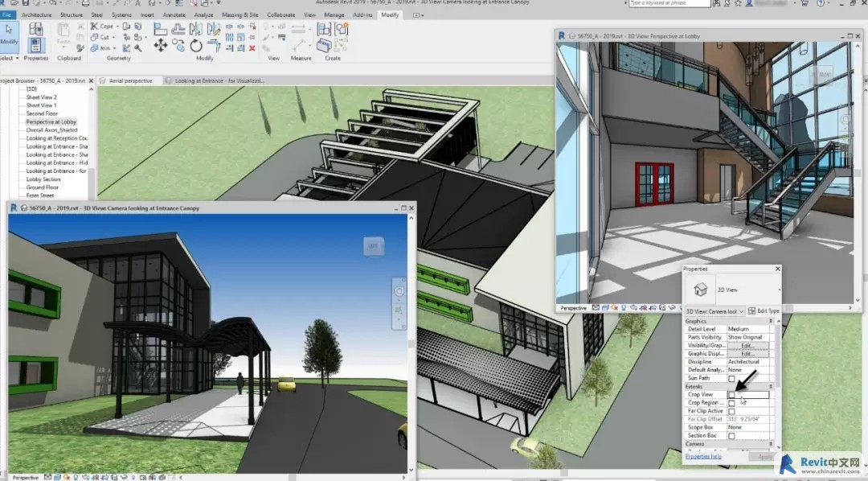The height and width of the screenshot is (481, 868).
Task: Select the Copy tool in Modify panel
Action: coord(178,45)
